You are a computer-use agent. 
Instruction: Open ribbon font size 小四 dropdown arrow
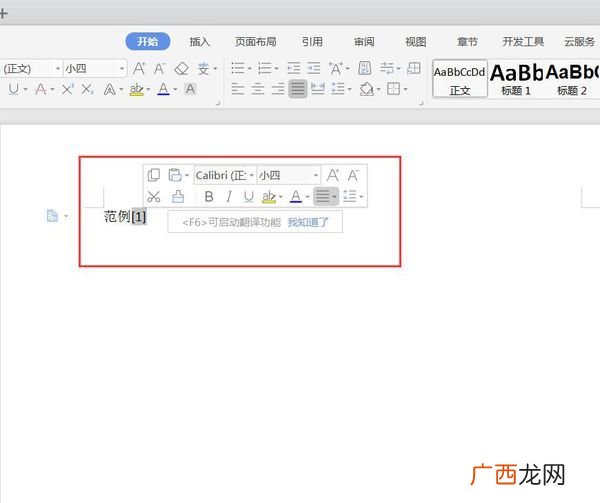122,69
